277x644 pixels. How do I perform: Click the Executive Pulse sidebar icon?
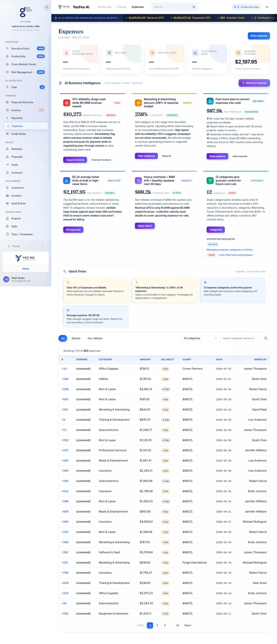7,49
